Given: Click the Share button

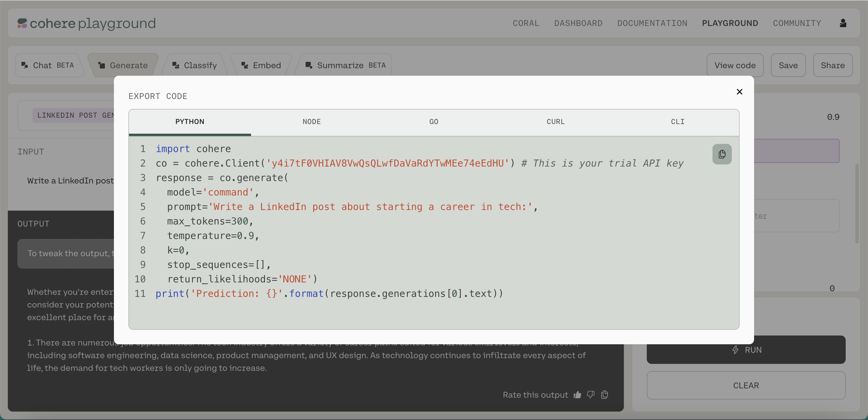Looking at the screenshot, I should click(832, 65).
